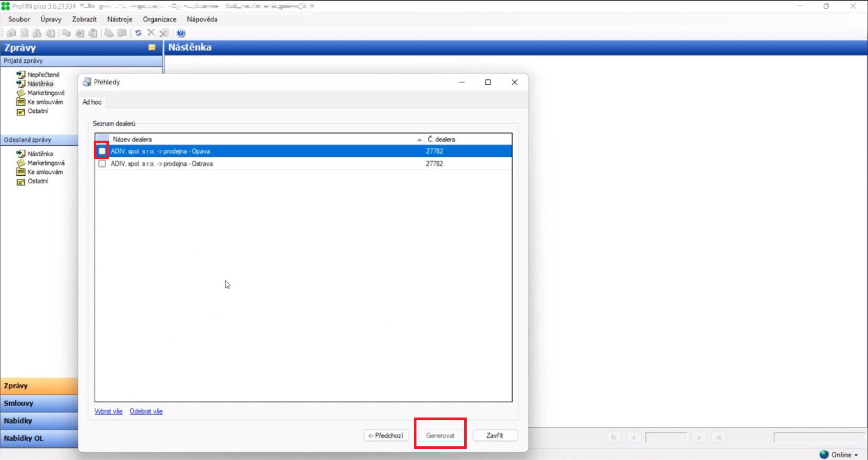
Task: Tick the Ostrava dealer checkbox
Action: [x=102, y=164]
